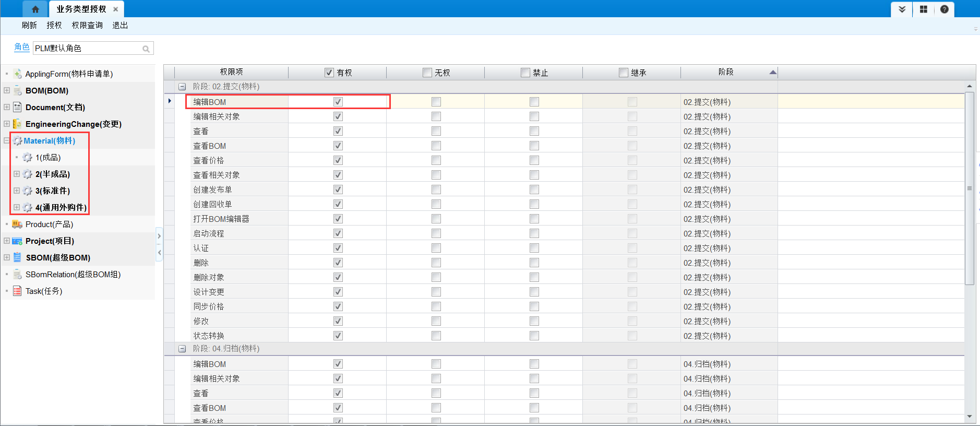This screenshot has width=980, height=426.
Task: Select the Project(项目) tree icon
Action: (x=17, y=241)
